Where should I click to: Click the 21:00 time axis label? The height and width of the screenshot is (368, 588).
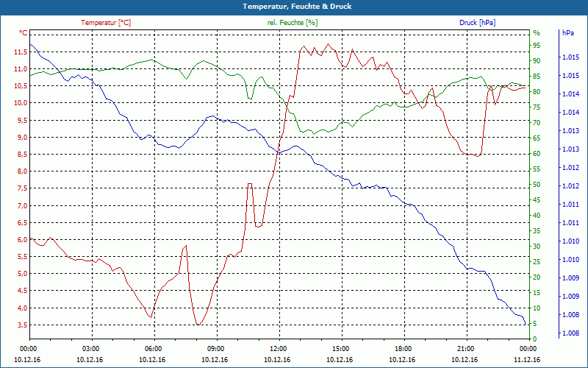pos(467,348)
